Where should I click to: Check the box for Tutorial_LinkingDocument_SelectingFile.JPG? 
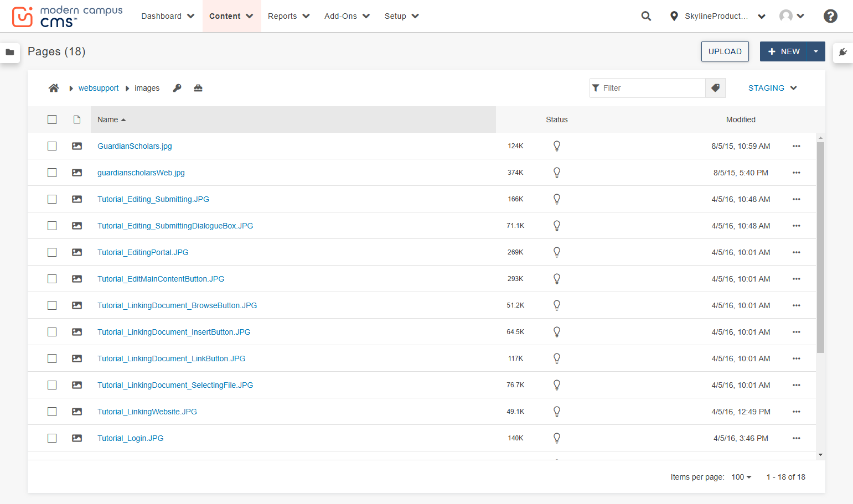tap(52, 385)
